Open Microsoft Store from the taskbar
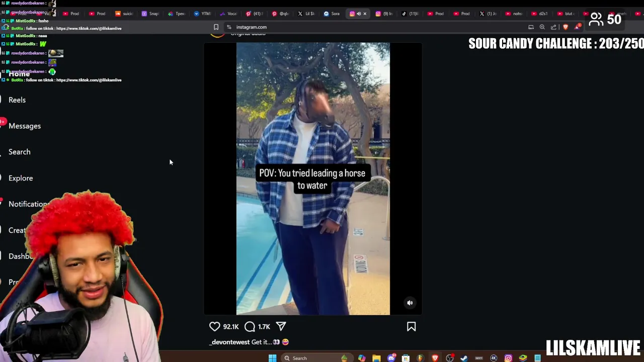 pyautogui.click(x=406, y=358)
